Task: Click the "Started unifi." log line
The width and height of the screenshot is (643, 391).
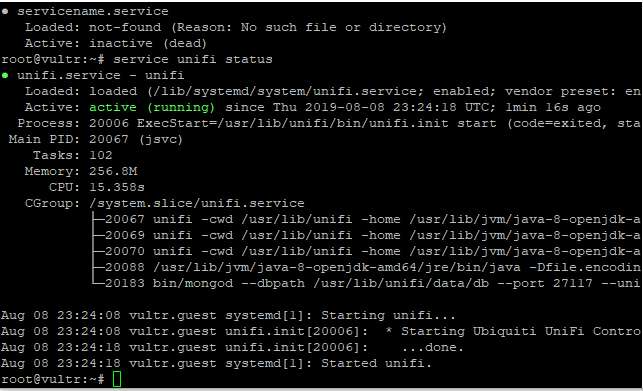Action: tap(216, 364)
